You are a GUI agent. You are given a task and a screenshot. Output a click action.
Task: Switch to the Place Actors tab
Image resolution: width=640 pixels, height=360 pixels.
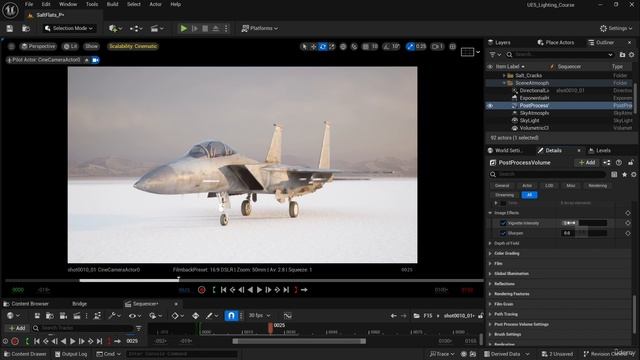pyautogui.click(x=556, y=42)
